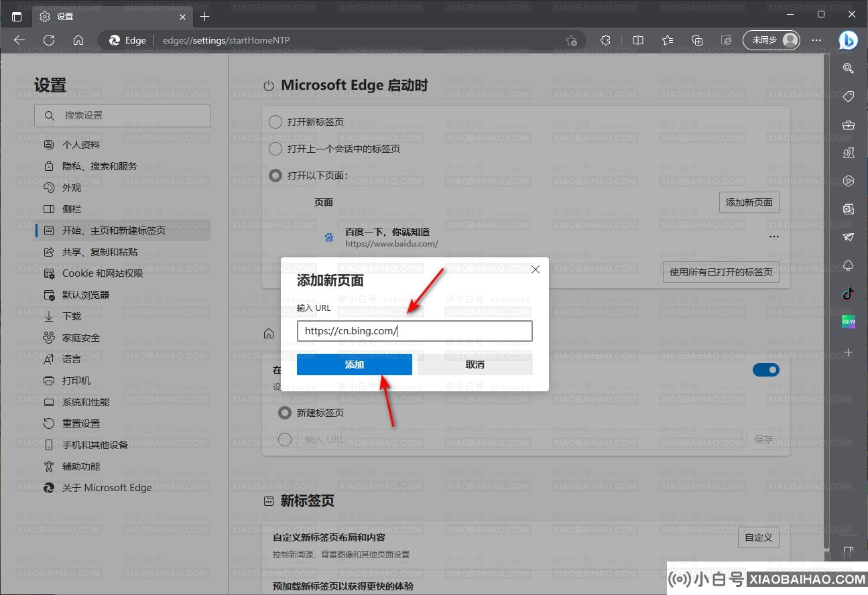Open sidebar iQIYI icon

click(x=849, y=322)
